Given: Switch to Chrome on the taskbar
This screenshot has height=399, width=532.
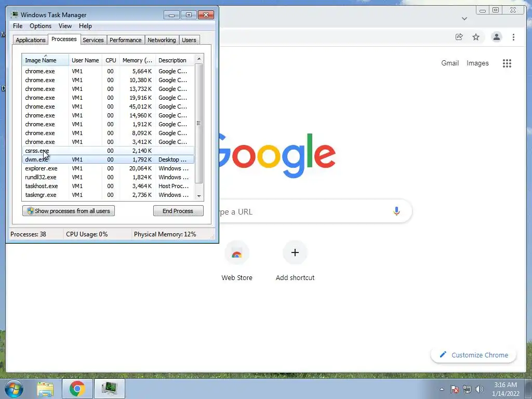Looking at the screenshot, I should coord(77,389).
